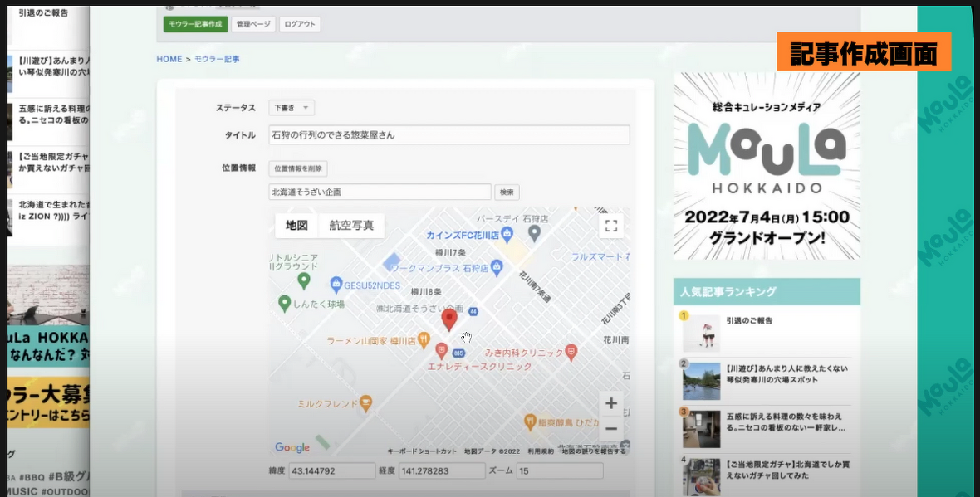This screenshot has height=497, width=980.
Task: Focus the タイトル input field
Action: click(x=449, y=135)
